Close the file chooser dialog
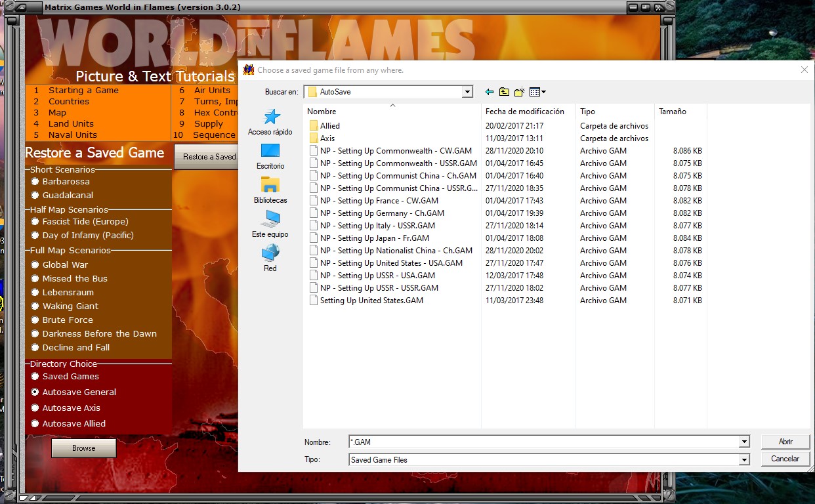The width and height of the screenshot is (815, 504). pos(805,70)
